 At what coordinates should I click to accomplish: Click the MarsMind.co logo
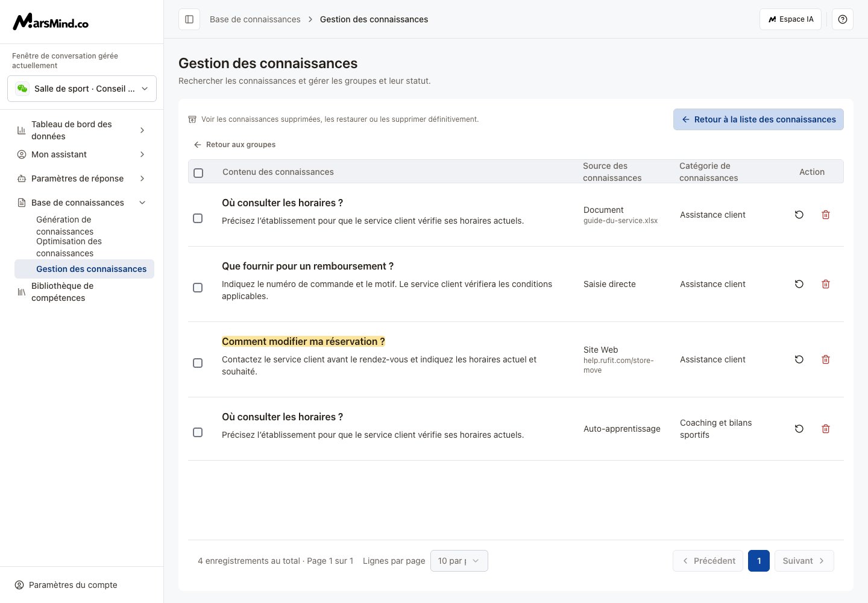click(51, 22)
